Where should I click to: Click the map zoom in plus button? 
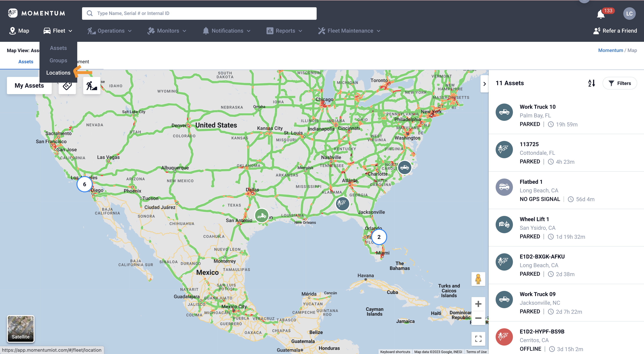coord(478,304)
